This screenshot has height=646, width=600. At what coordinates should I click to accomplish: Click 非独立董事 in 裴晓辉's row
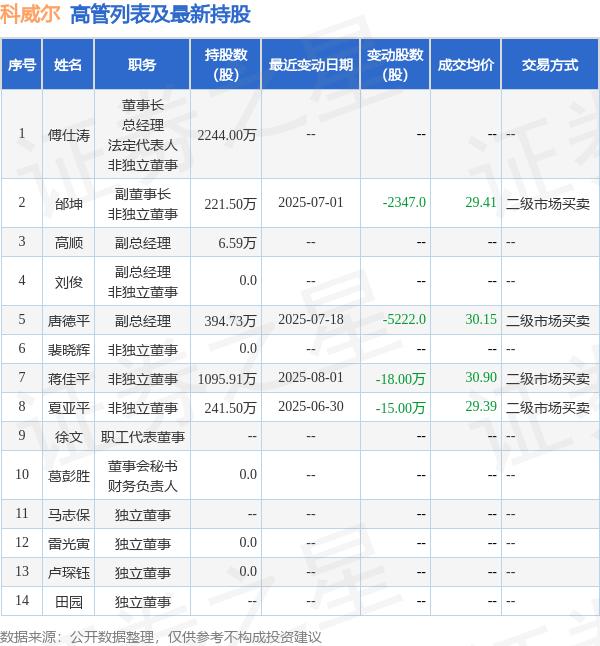[143, 350]
